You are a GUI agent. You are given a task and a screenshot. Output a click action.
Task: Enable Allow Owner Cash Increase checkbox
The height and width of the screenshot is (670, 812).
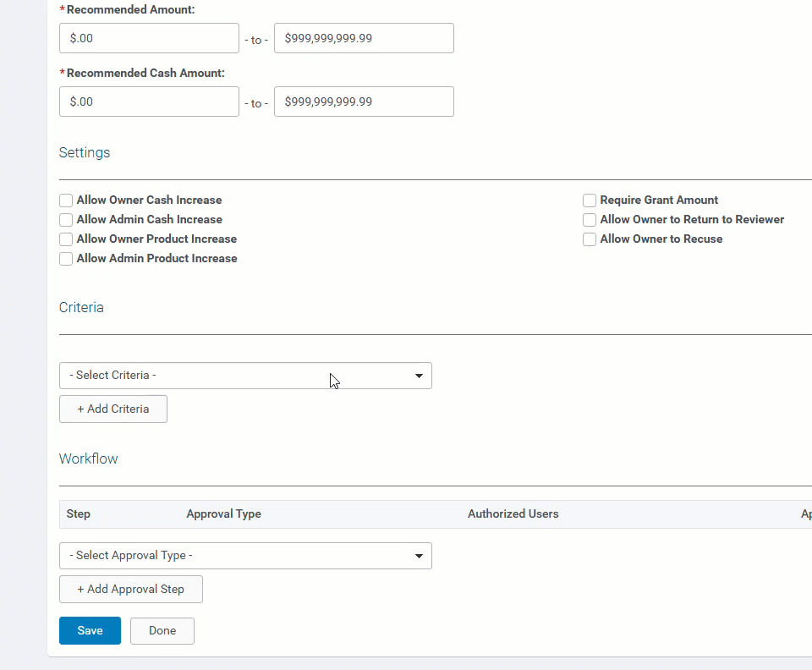click(x=66, y=200)
